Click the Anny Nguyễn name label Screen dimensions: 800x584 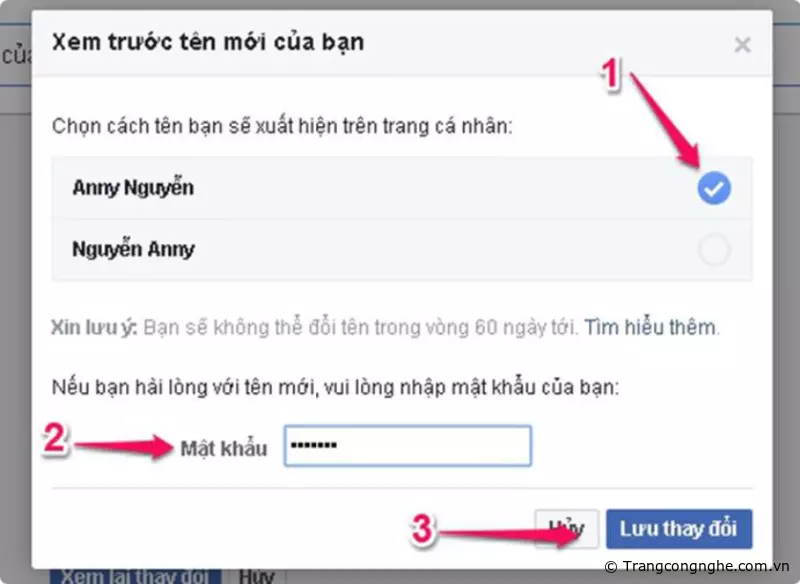point(133,188)
